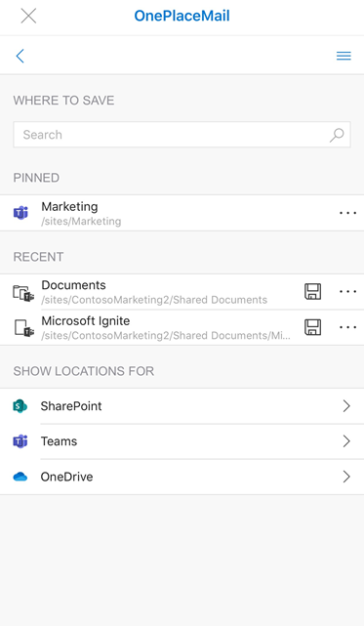The height and width of the screenshot is (626, 364).
Task: Select the pinned Marketing location
Action: point(182,213)
